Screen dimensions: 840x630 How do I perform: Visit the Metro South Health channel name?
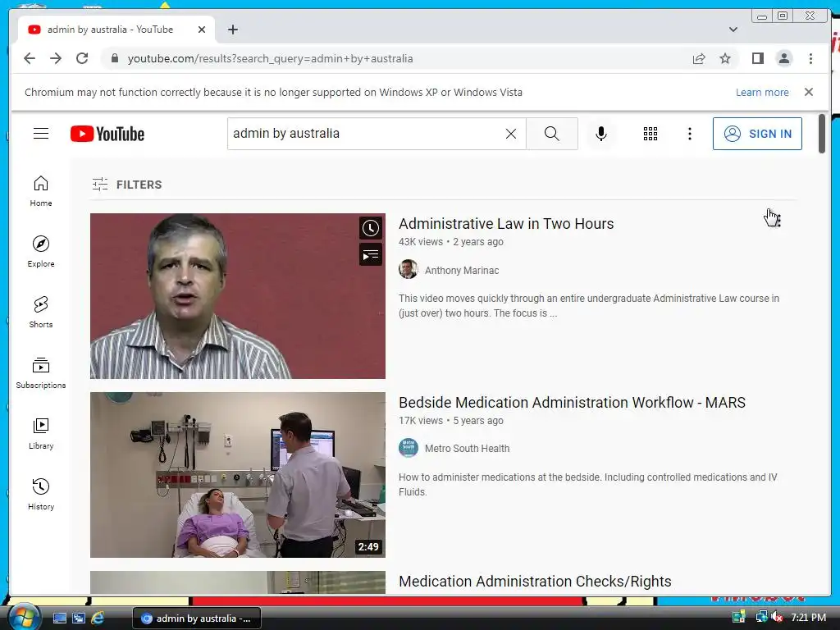pyautogui.click(x=467, y=449)
